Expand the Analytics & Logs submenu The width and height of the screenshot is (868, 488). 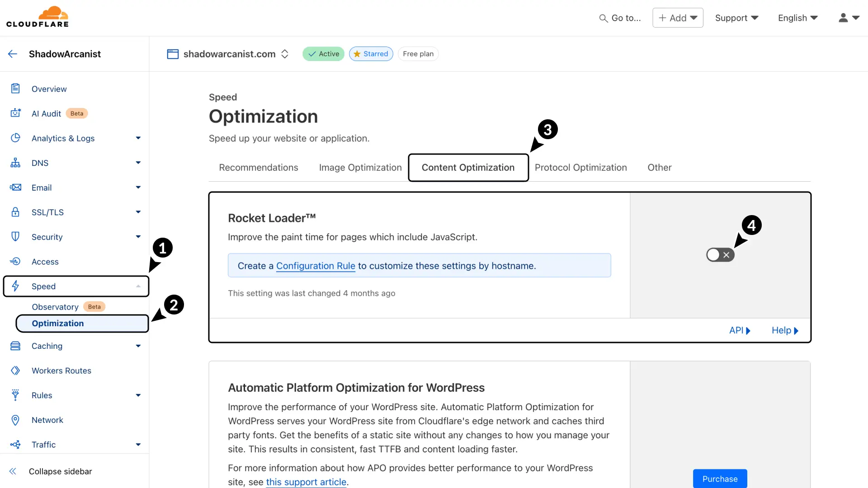[x=138, y=138]
